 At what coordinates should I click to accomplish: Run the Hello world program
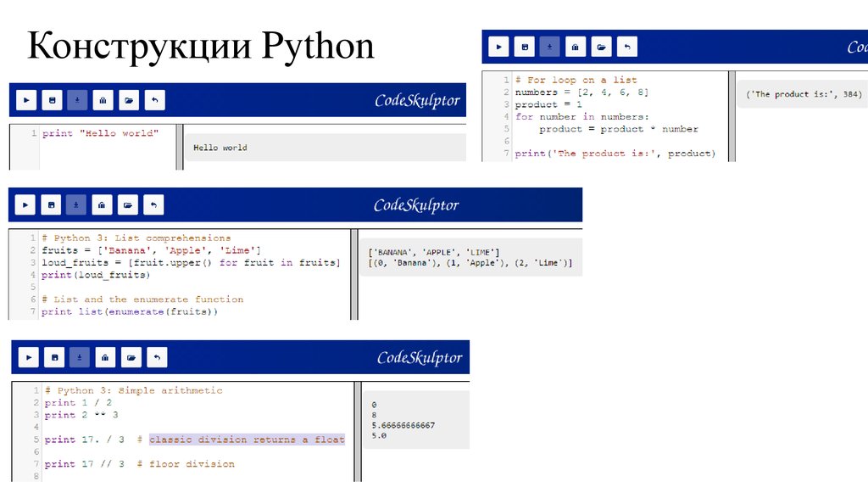pos(25,100)
